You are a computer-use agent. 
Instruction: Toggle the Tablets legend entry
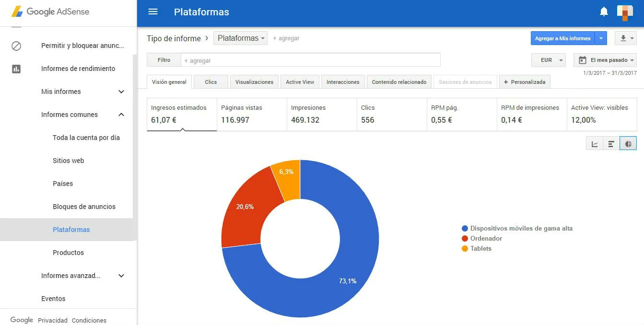click(x=480, y=248)
